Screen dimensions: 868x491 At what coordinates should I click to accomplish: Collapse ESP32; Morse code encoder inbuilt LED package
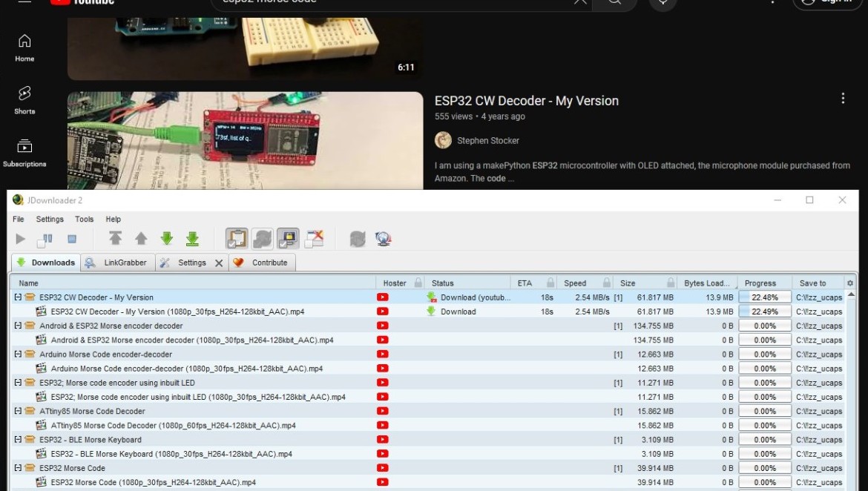tap(18, 383)
